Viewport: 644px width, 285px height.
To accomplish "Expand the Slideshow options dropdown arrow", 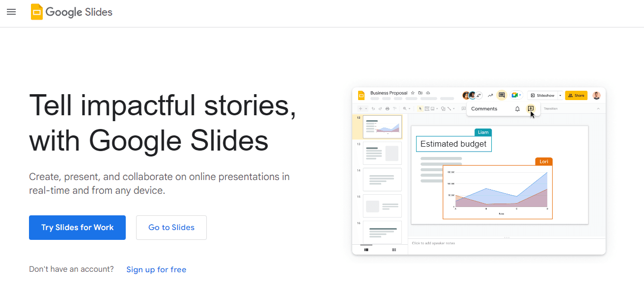I will [560, 95].
